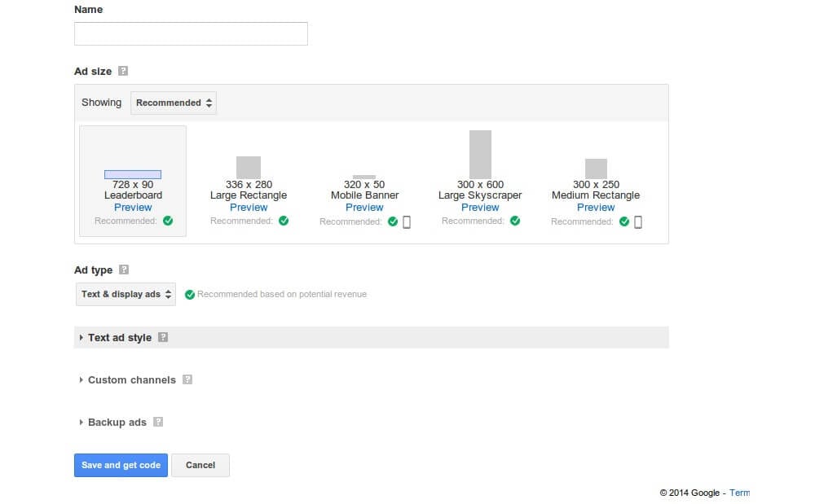
Task: Preview the 300 x 250 Medium Rectangle ad
Action: click(596, 207)
